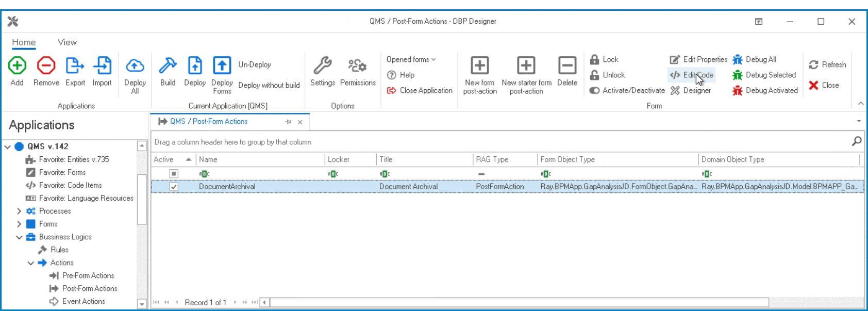868x311 pixels.
Task: Click the red Close ribbon button
Action: point(824,85)
